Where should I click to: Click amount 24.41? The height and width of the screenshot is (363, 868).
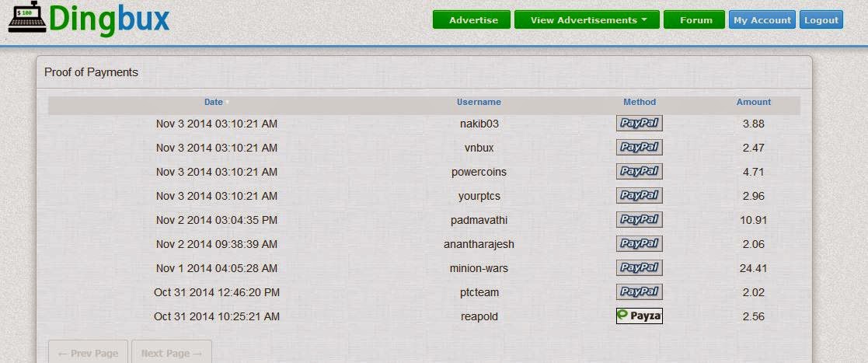[x=754, y=268]
